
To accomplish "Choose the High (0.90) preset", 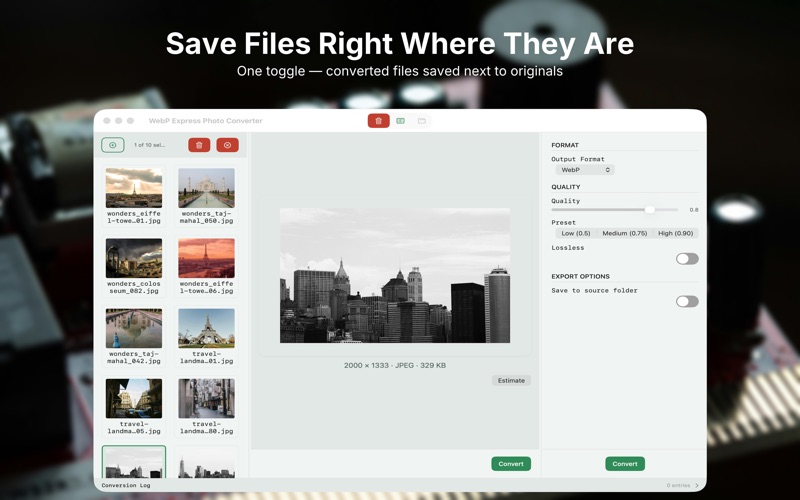I will click(676, 233).
